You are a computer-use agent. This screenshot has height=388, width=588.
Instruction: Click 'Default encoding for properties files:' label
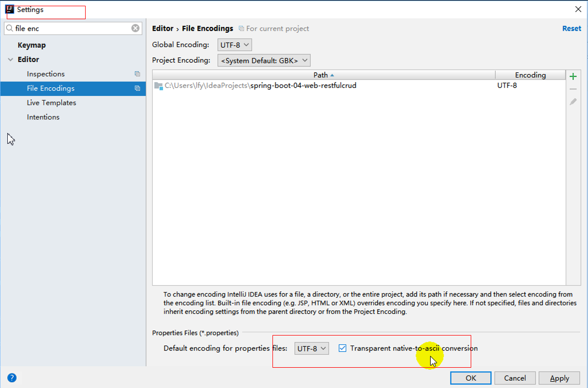[x=225, y=348]
